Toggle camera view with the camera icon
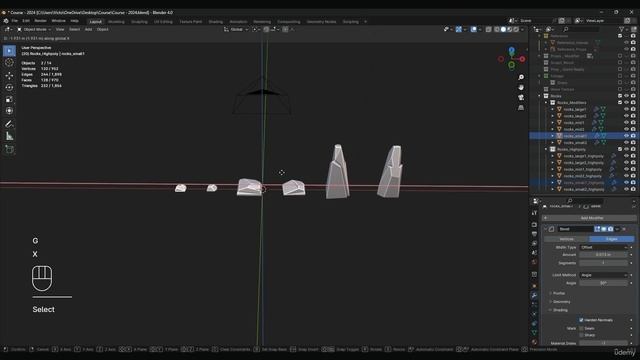The height and width of the screenshot is (360, 640). pyautogui.click(x=521, y=98)
